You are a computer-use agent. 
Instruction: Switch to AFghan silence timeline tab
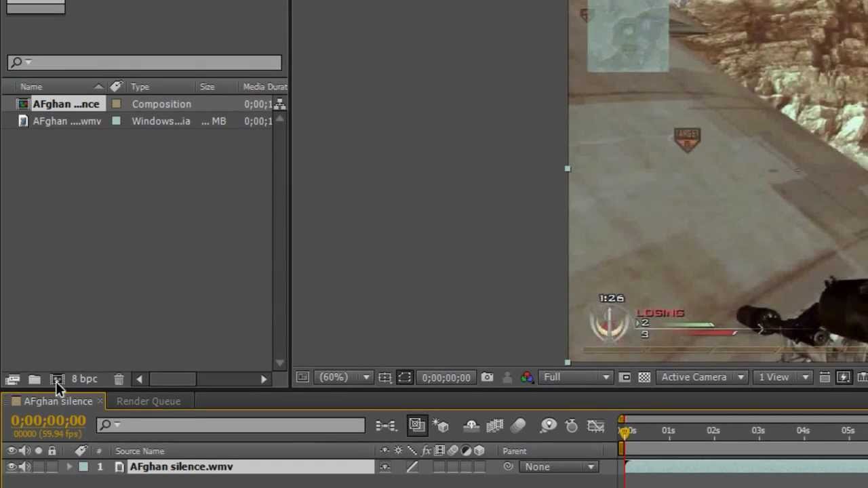(58, 401)
